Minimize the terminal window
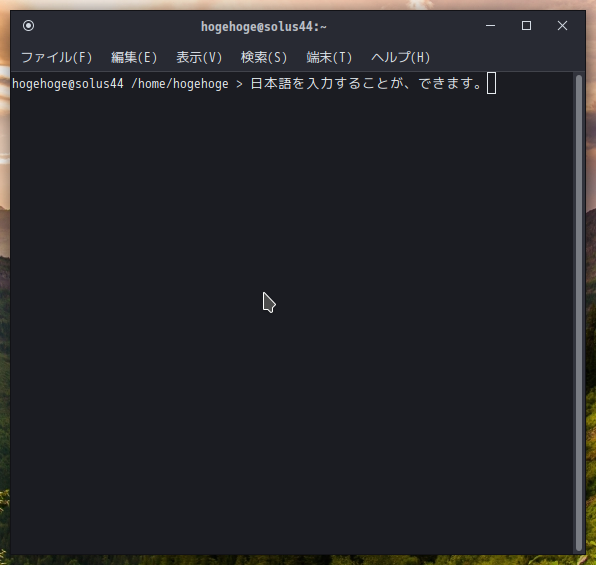This screenshot has height=565, width=596. click(490, 26)
